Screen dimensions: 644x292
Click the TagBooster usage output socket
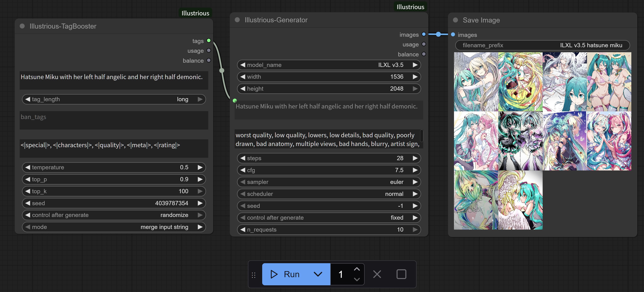point(209,50)
